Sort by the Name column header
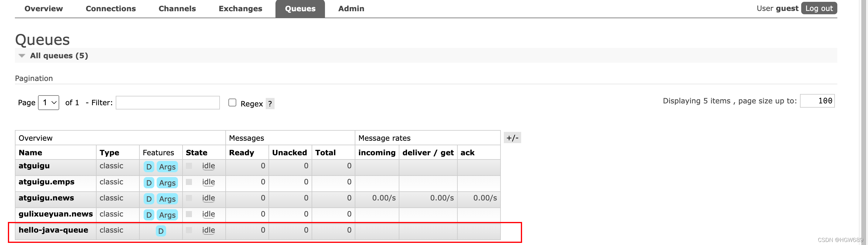 tap(30, 153)
